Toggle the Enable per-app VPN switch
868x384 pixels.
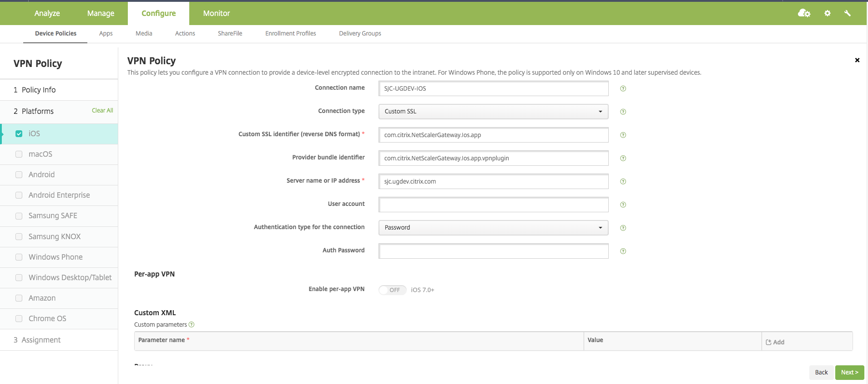(392, 290)
